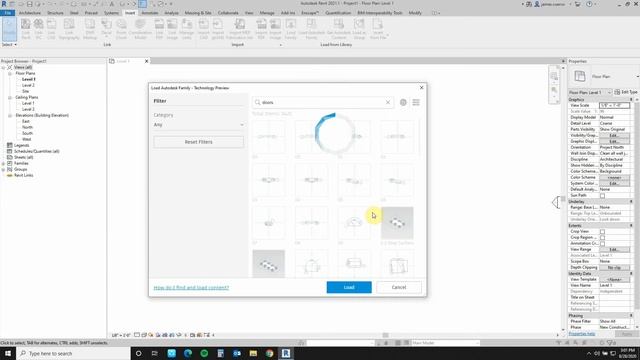Click the Link Revit ribbon icon
Screen dimensions: 640x360
(x=26, y=29)
